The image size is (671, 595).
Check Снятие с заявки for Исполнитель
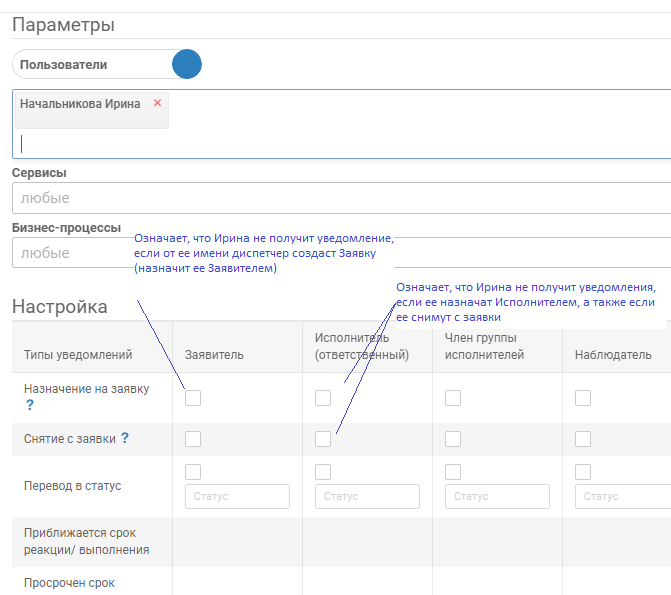point(323,438)
